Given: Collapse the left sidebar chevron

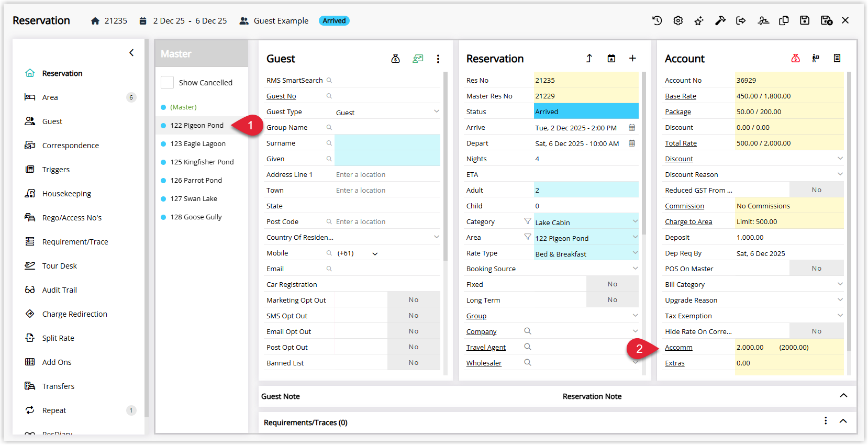Looking at the screenshot, I should (x=131, y=52).
